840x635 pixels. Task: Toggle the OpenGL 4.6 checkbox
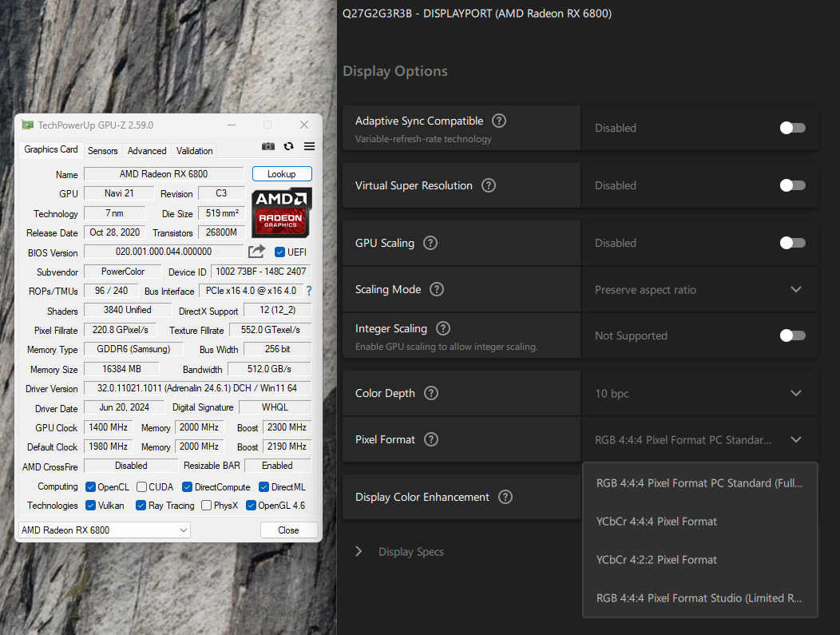click(251, 506)
